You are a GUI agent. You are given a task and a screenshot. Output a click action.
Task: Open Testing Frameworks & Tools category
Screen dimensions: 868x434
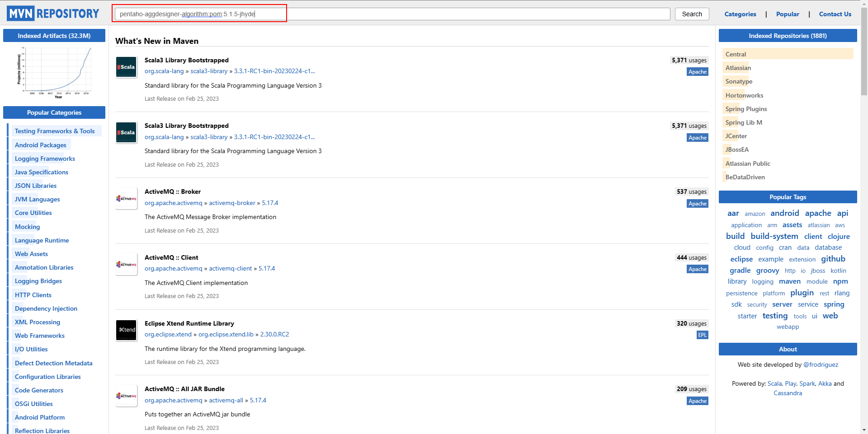point(55,131)
